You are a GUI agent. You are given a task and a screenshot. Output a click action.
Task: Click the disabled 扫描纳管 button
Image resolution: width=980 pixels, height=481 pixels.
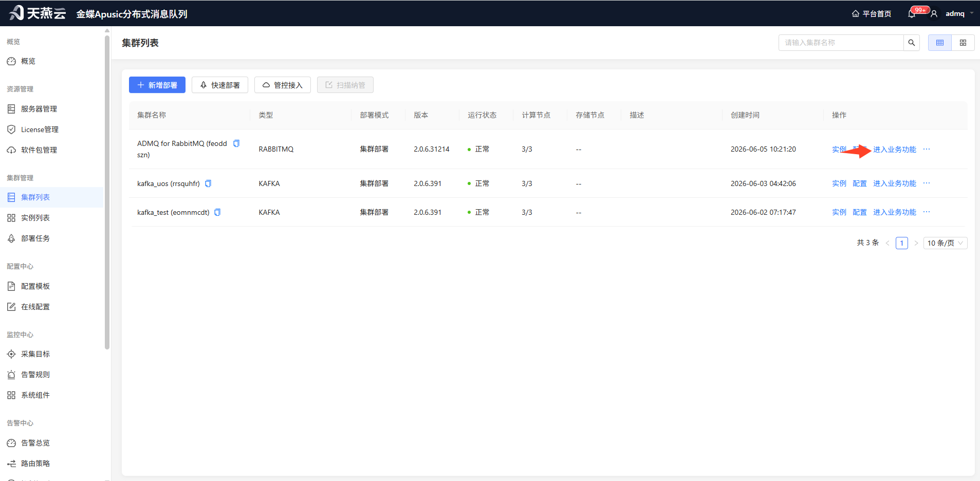click(x=345, y=85)
